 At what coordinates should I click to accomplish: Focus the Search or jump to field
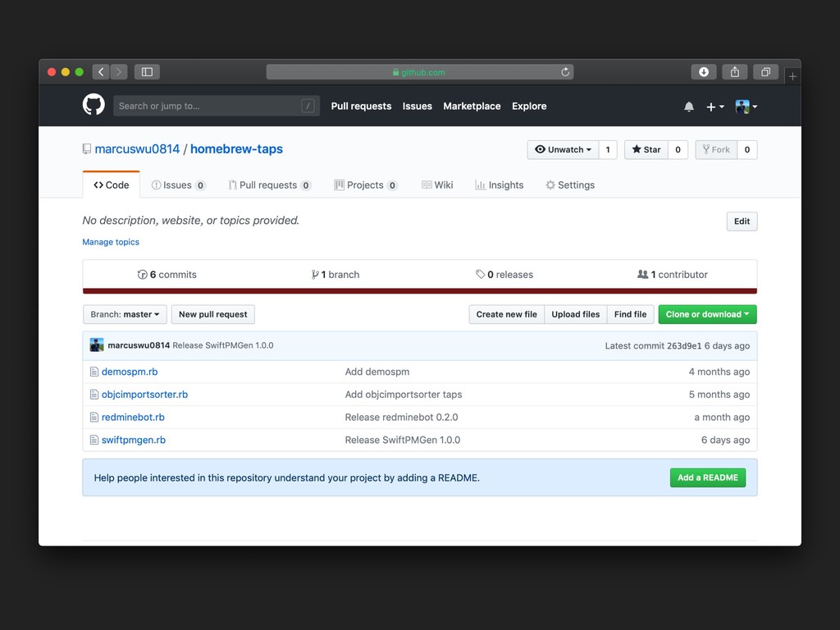pyautogui.click(x=217, y=106)
